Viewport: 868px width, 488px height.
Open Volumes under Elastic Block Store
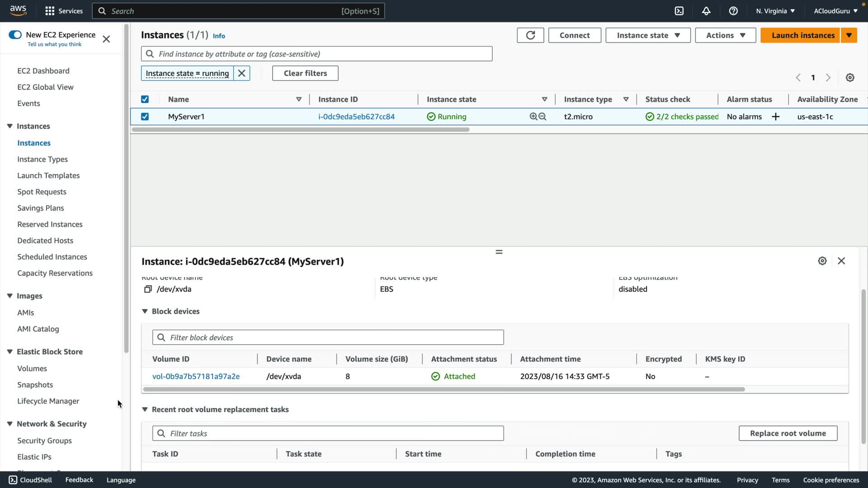[32, 369]
